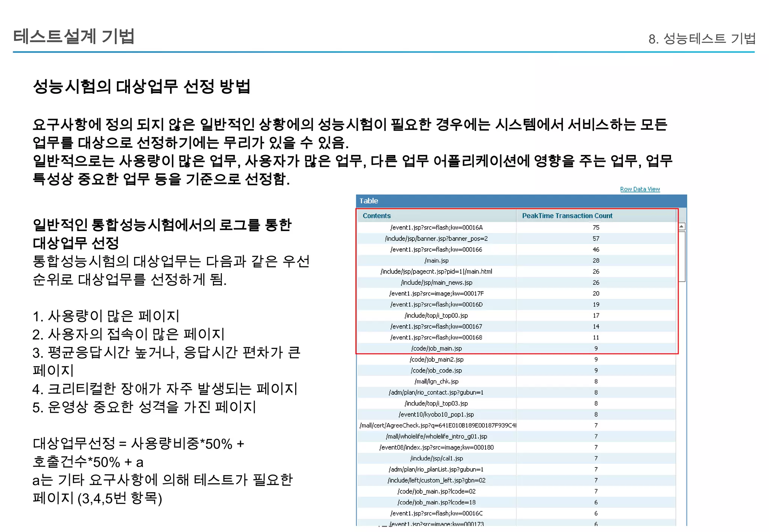Click the transaction count value 75

[596, 227]
